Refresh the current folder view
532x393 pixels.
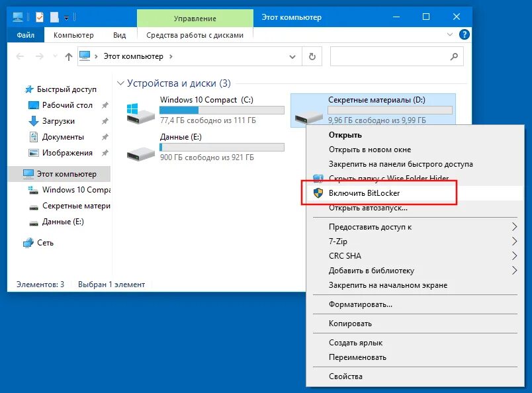click(312, 56)
